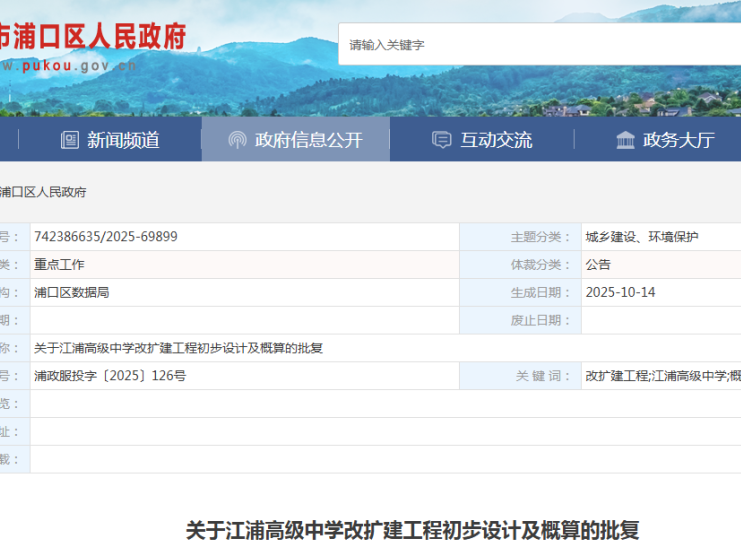Click the 生成日期 value 2025-10-14

point(620,293)
